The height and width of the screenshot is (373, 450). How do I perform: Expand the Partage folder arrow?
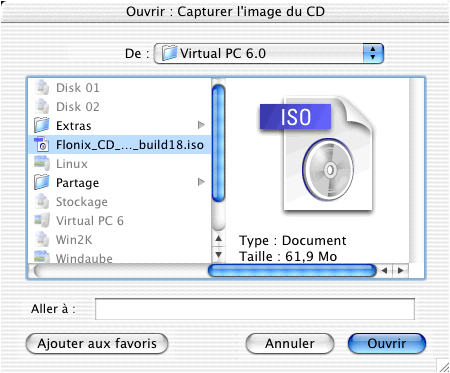(x=201, y=182)
